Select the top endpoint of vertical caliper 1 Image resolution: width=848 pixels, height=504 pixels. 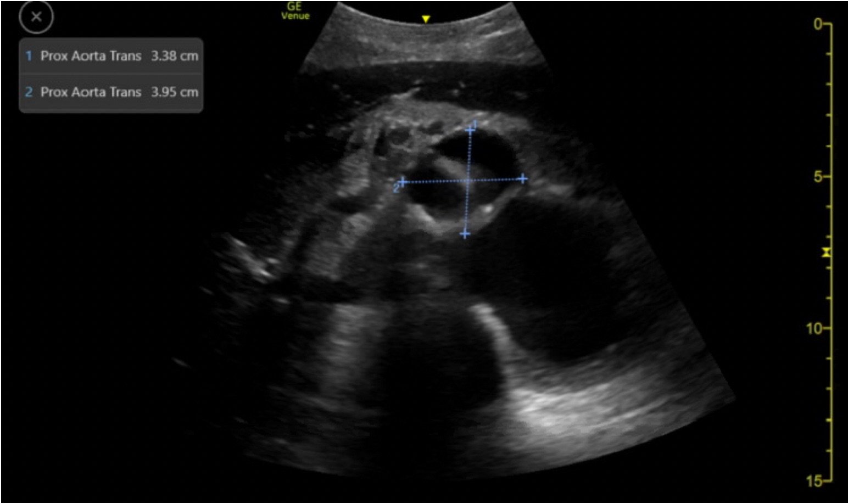click(x=470, y=130)
